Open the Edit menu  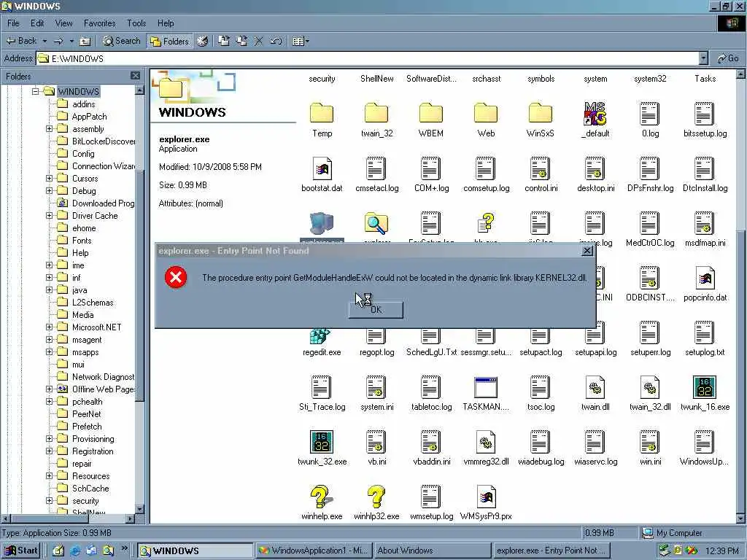click(37, 23)
